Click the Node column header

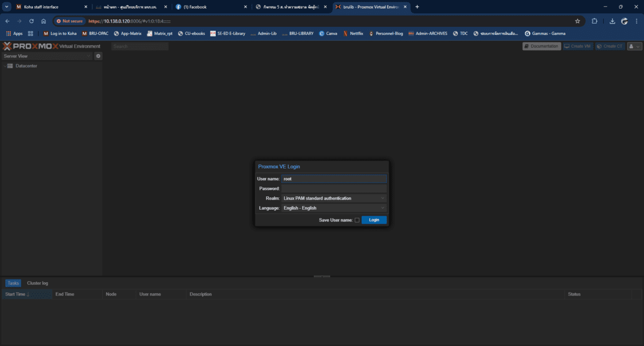point(119,294)
